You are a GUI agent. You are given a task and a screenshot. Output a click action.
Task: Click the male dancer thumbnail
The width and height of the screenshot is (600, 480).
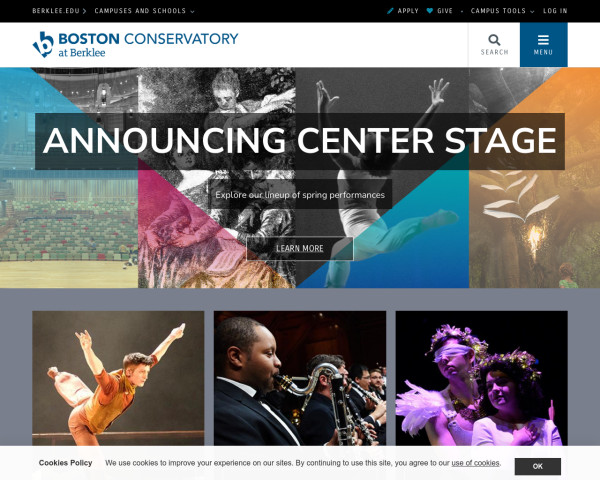(118, 378)
